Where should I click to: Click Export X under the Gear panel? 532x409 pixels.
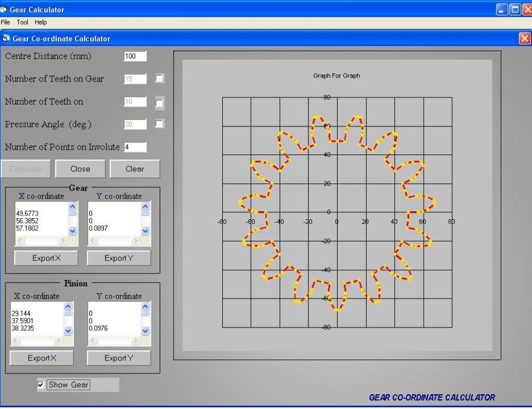pyautogui.click(x=46, y=258)
